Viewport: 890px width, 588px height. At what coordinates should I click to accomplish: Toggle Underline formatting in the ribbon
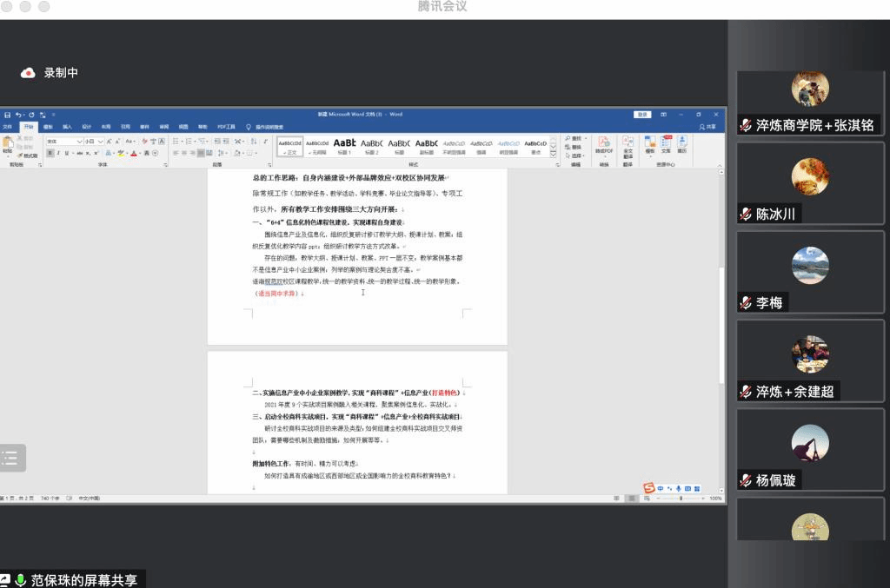click(x=68, y=153)
